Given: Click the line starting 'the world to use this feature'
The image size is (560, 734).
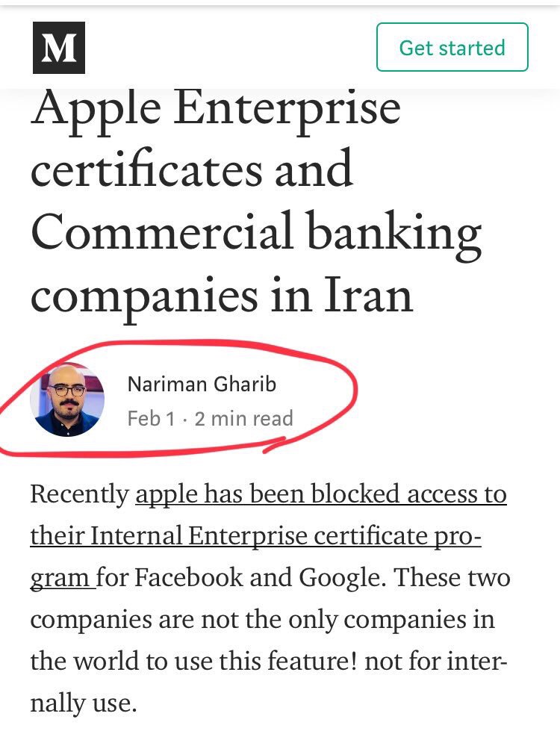Looking at the screenshot, I should [x=269, y=662].
